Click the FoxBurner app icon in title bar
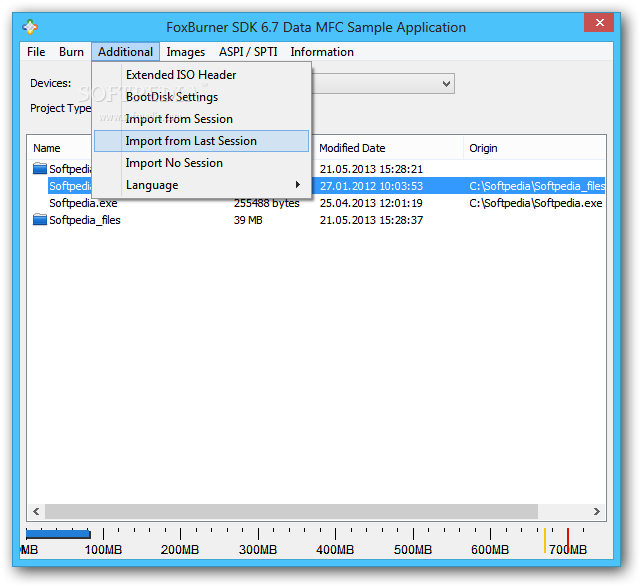Screen dimensions: 641x587 [x=30, y=27]
